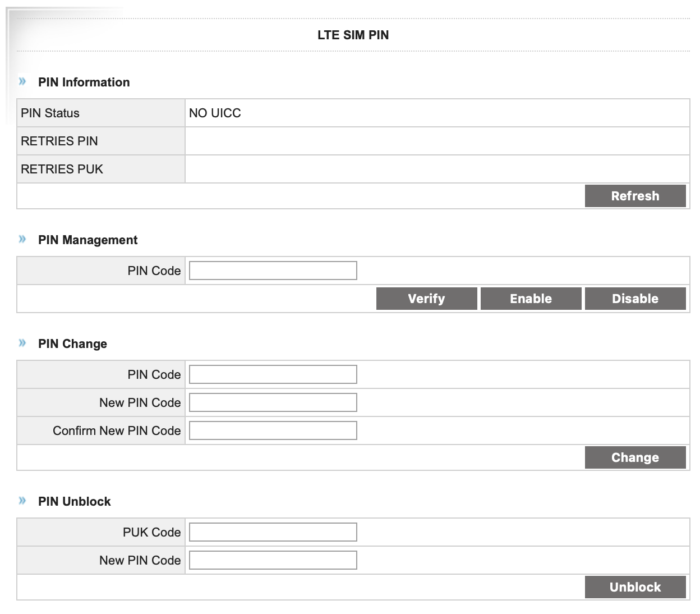700x614 pixels.
Task: Click the Disable PIN button
Action: (x=635, y=299)
